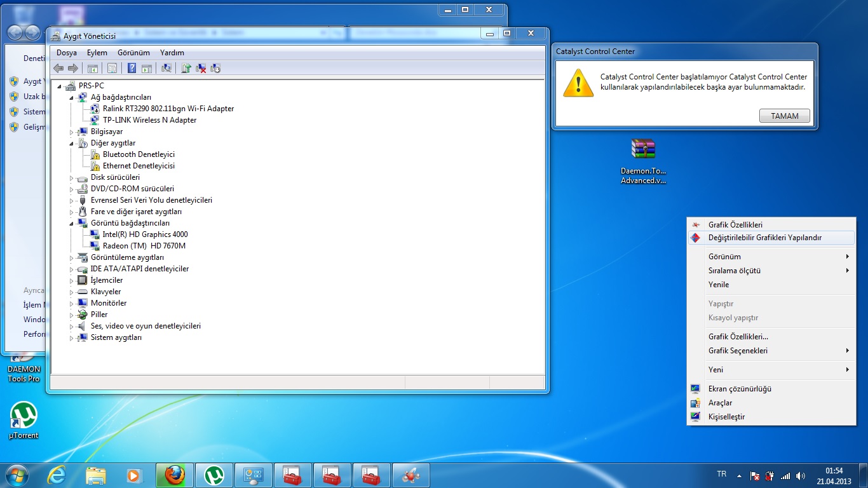Click the Forward arrow in Aygıt Yöneticisi toolbar
Viewport: 868px width, 488px height.
coord(73,68)
